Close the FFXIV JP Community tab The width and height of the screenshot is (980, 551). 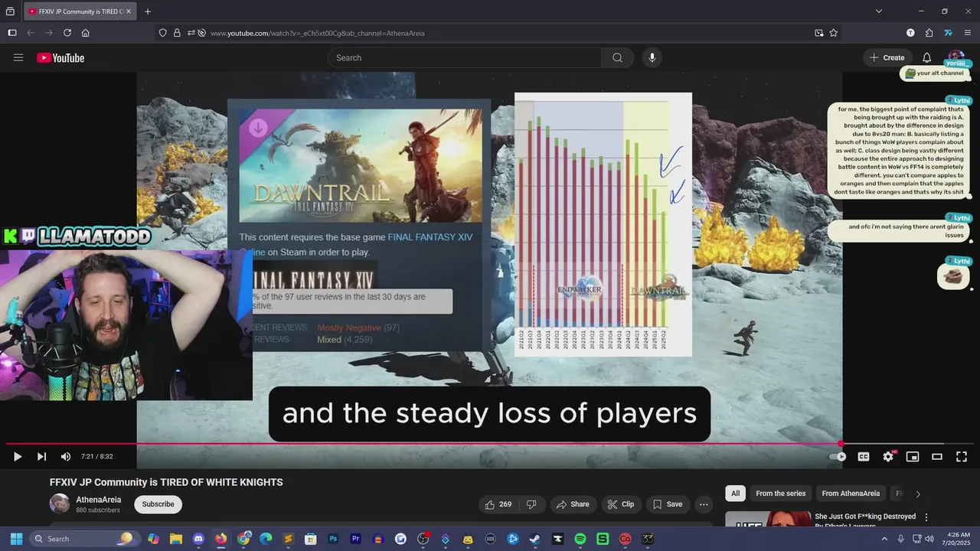128,11
